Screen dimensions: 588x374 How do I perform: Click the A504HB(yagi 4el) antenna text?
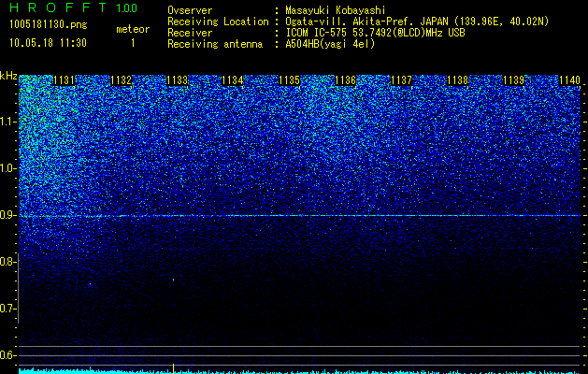pos(330,44)
